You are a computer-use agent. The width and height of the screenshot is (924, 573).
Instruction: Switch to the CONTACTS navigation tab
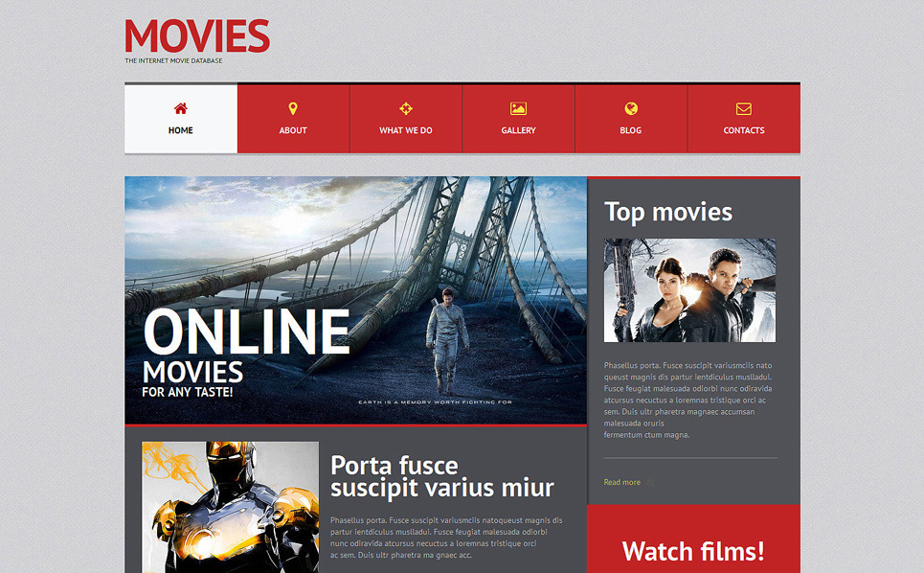pos(743,130)
